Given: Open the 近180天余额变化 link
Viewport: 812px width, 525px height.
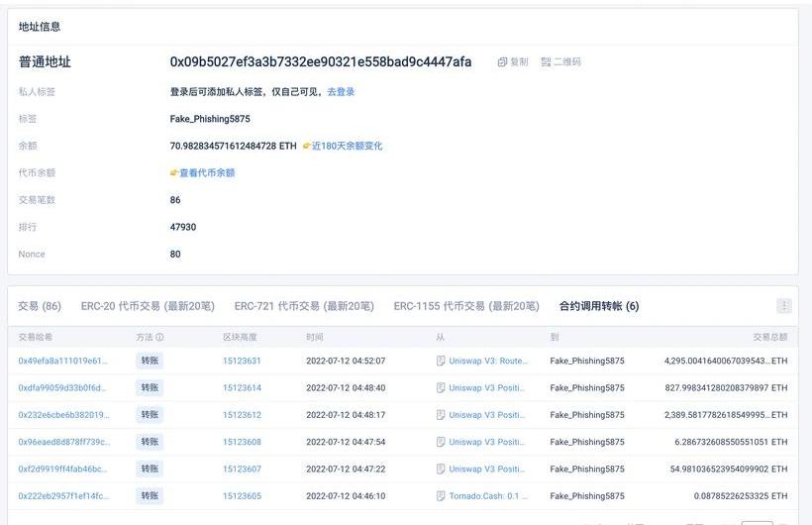Looking at the screenshot, I should 347,147.
